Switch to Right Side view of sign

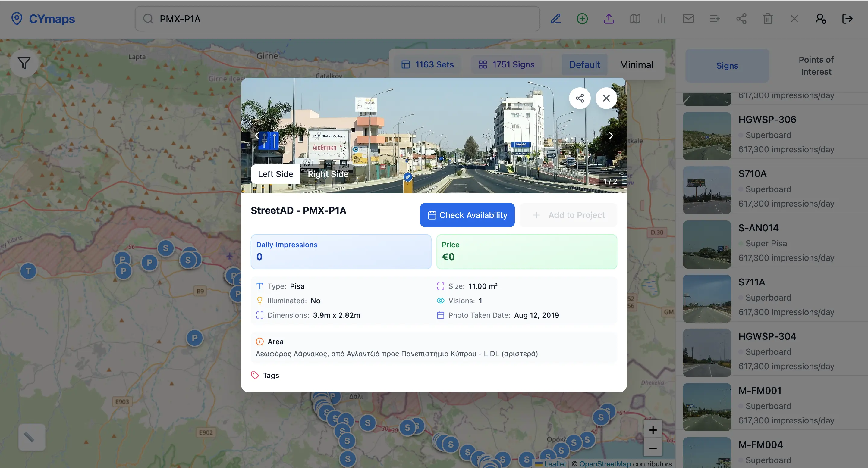(x=328, y=174)
